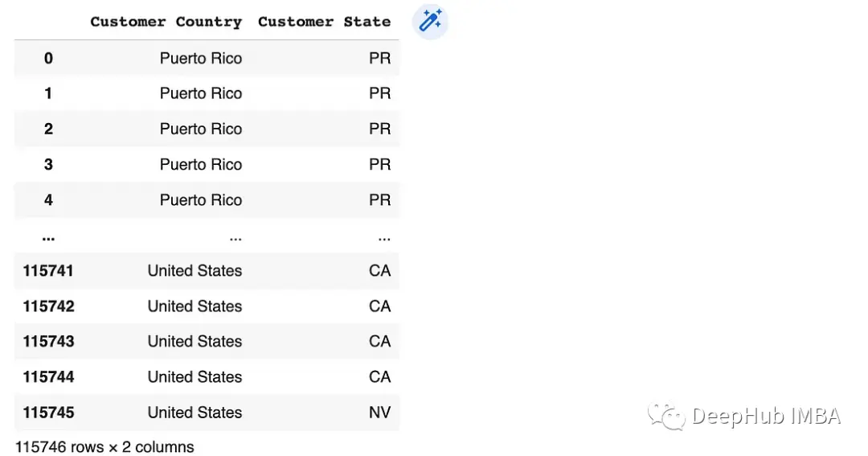This screenshot has width=868, height=456.
Task: Click the ellipsis under Customer Country
Action: [x=235, y=236]
